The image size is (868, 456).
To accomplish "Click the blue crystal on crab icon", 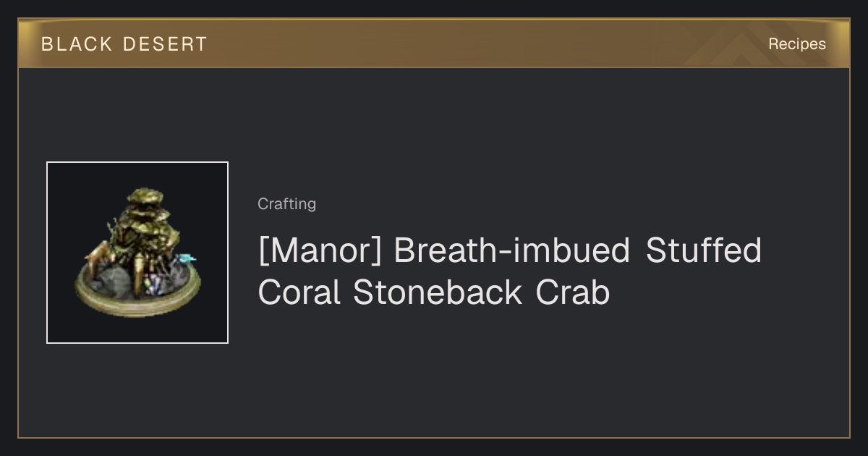I will (x=187, y=257).
